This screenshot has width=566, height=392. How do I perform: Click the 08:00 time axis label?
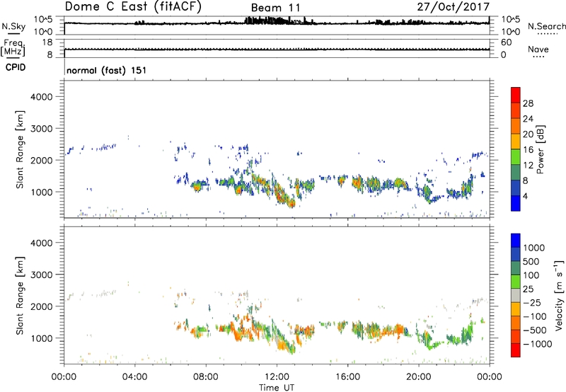coord(206,376)
